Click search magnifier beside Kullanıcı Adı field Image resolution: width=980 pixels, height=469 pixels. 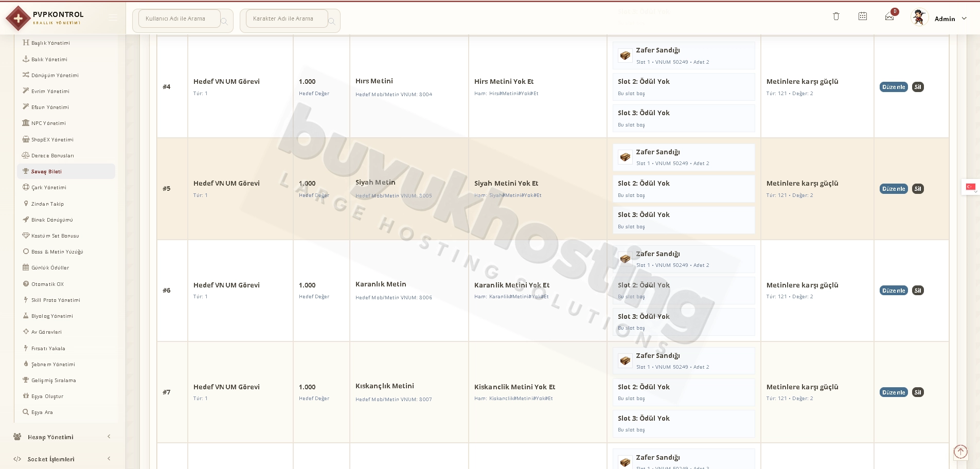pos(224,21)
